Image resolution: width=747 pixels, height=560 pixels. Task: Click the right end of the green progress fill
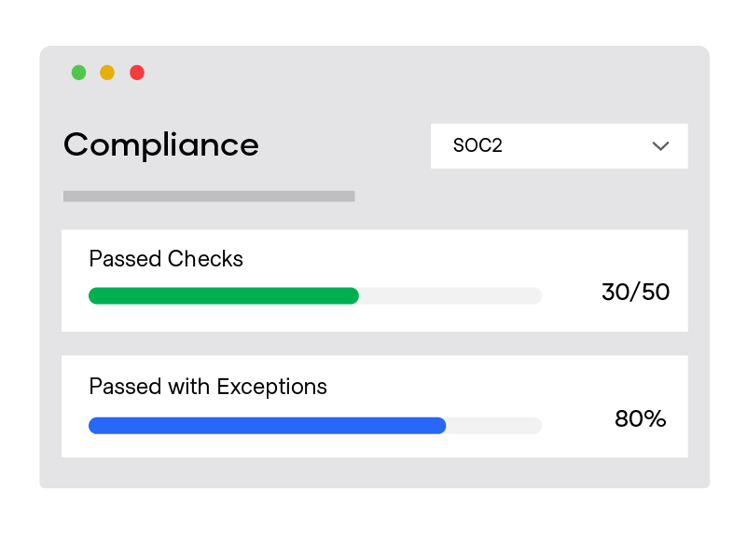[x=353, y=296]
